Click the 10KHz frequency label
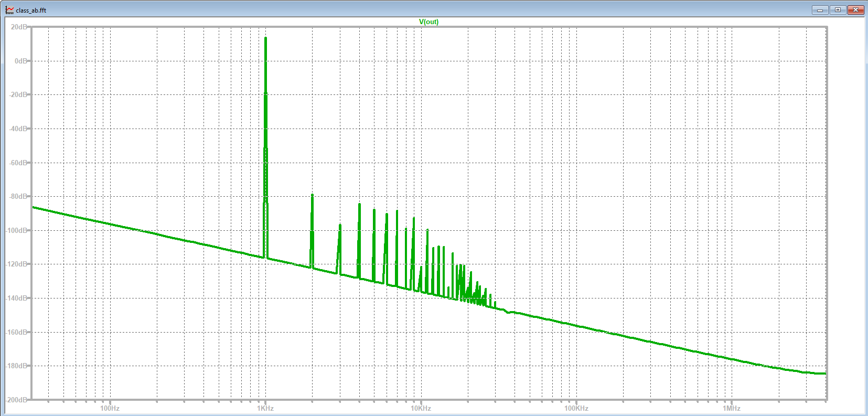This screenshot has width=868, height=416. [x=421, y=408]
